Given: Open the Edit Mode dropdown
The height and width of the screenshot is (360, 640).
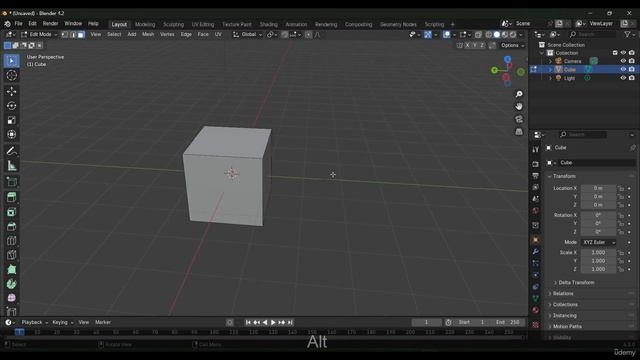Looking at the screenshot, I should (39, 35).
